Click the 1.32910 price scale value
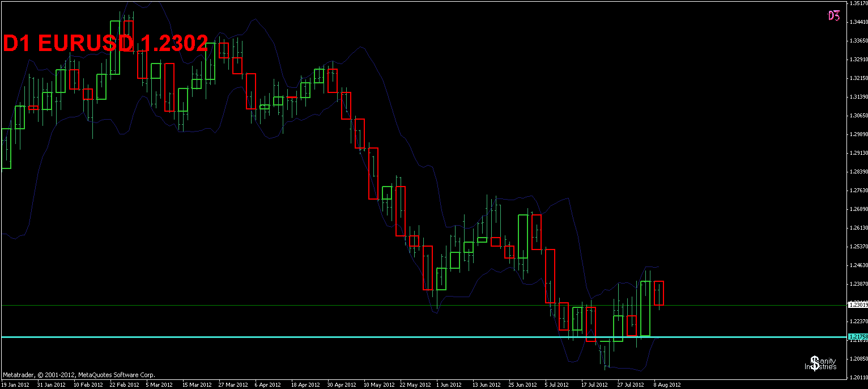868x389 pixels. pyautogui.click(x=859, y=60)
